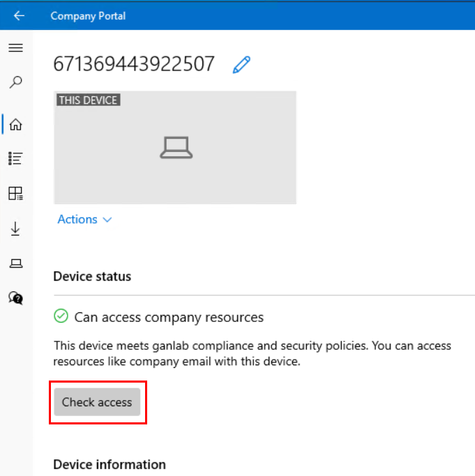Click the gray device thumbnail tile
The height and width of the screenshot is (476, 475).
pyautogui.click(x=230, y=174)
